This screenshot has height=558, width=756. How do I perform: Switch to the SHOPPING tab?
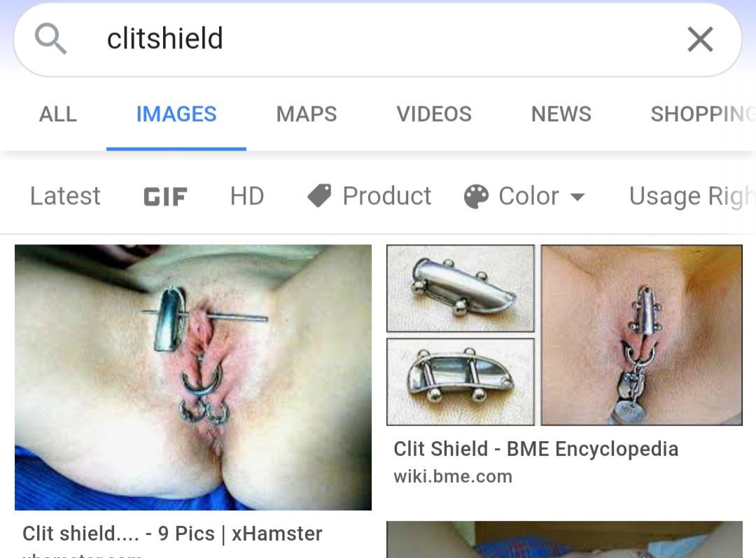[703, 114]
